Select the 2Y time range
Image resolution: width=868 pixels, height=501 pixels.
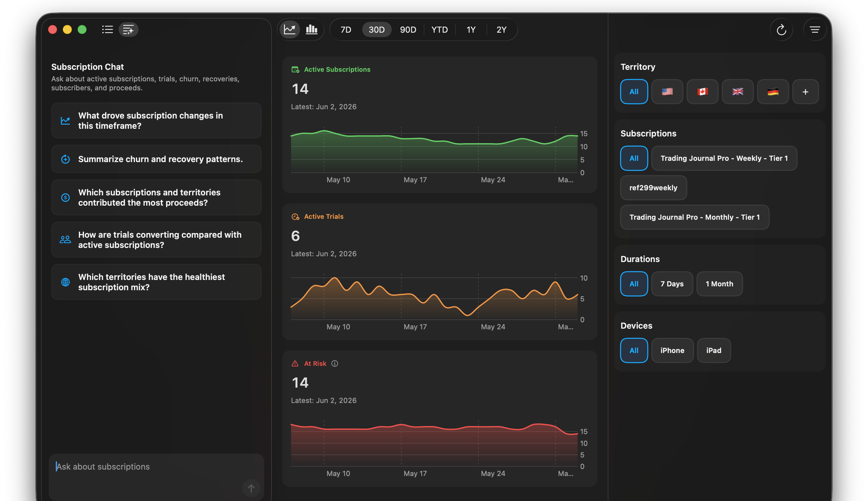(x=501, y=29)
